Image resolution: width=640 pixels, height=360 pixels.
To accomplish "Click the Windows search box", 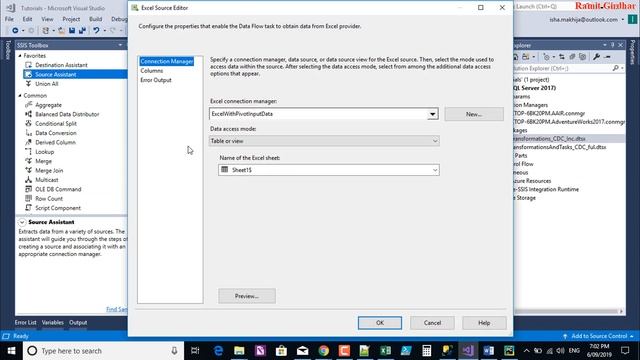I will [102, 351].
